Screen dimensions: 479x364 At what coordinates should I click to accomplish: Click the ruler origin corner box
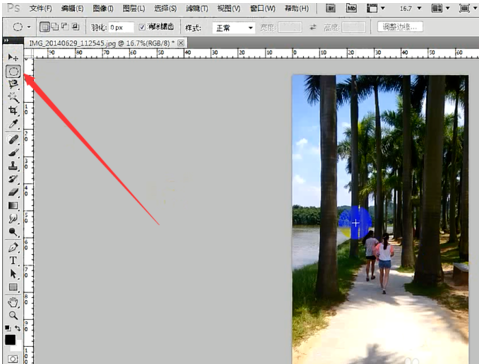(29, 53)
